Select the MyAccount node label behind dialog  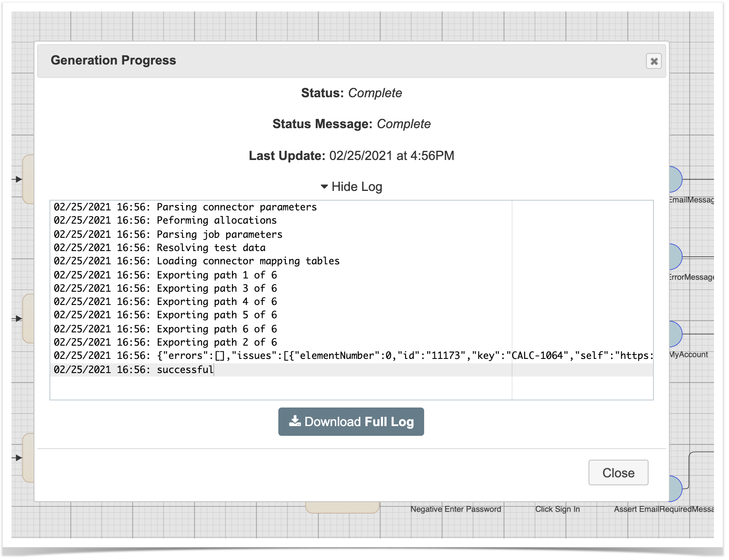pos(689,354)
